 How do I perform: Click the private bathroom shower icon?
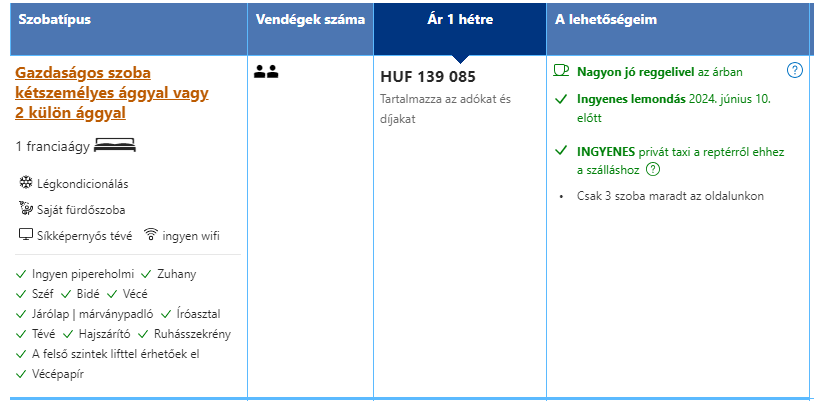(25, 209)
